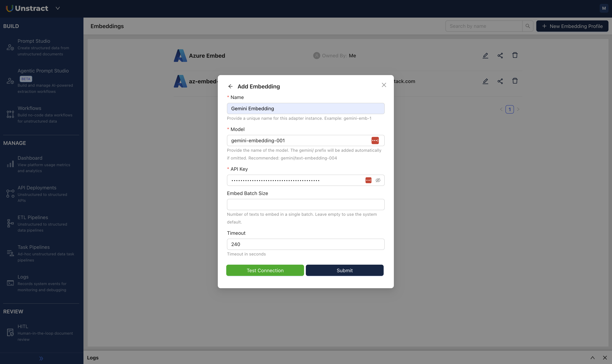This screenshot has width=612, height=364.
Task: Click the trash icon for az-embed row
Action: coord(515,81)
